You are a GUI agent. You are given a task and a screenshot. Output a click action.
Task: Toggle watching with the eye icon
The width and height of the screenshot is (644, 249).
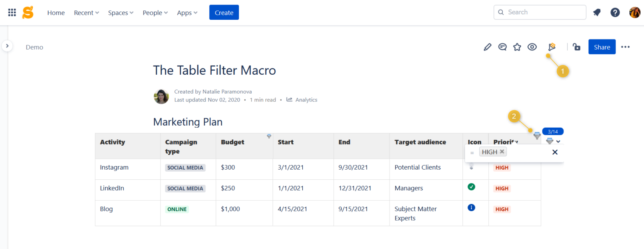pyautogui.click(x=532, y=47)
